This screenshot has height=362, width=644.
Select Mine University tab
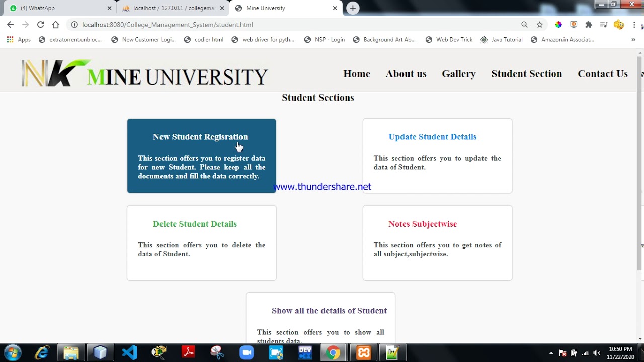[x=285, y=8]
